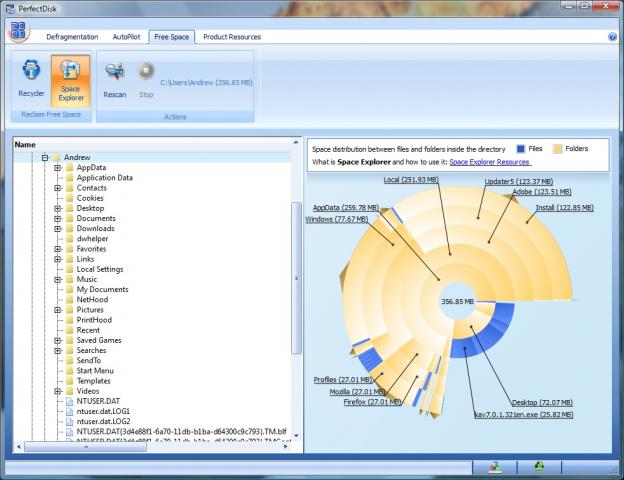The width and height of the screenshot is (624, 480).
Task: Click the ntuser.dat.LOG1 file icon
Action: coord(70,411)
